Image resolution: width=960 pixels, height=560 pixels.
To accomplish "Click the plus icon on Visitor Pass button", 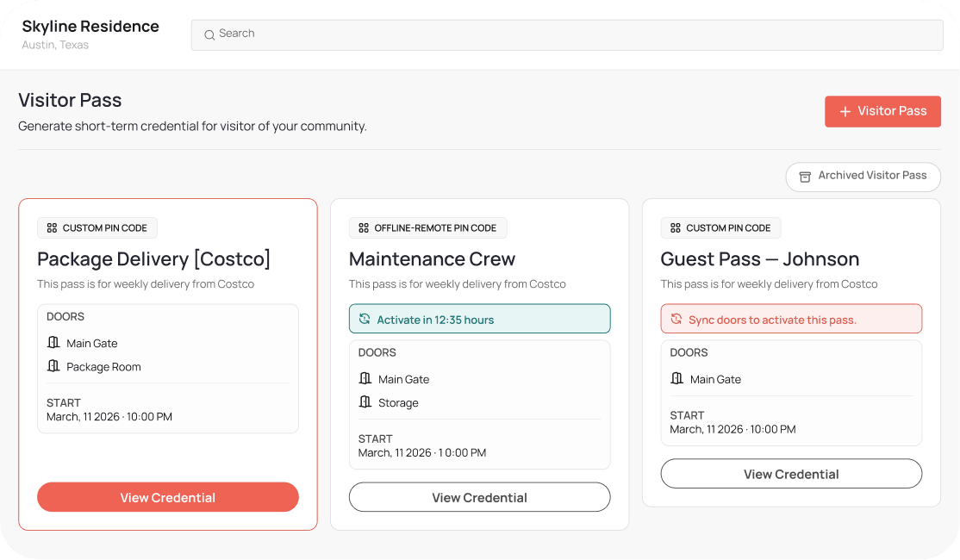I will (x=845, y=111).
